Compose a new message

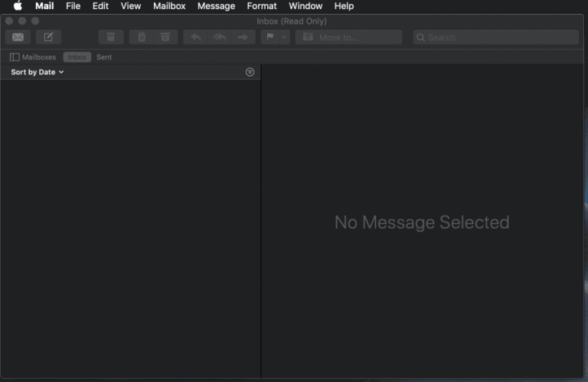tap(48, 37)
